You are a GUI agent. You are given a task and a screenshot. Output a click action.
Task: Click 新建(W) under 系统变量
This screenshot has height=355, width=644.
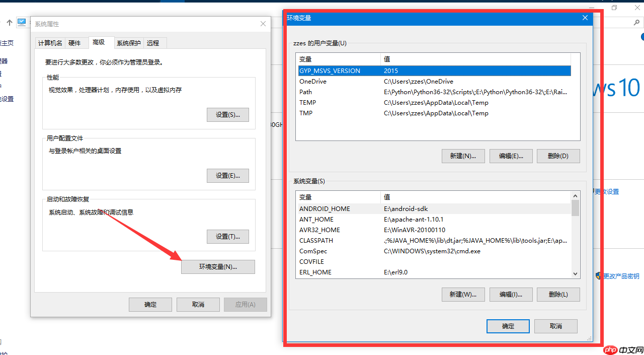[463, 294]
